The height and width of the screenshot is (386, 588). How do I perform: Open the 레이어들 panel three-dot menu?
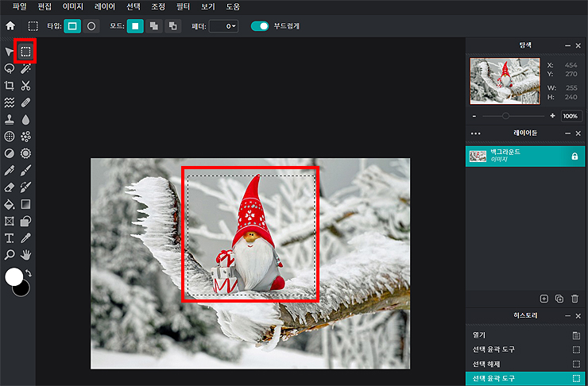pos(475,133)
